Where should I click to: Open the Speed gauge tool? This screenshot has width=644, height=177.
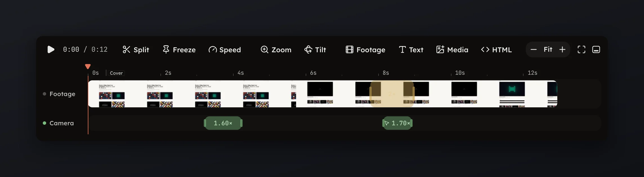225,49
